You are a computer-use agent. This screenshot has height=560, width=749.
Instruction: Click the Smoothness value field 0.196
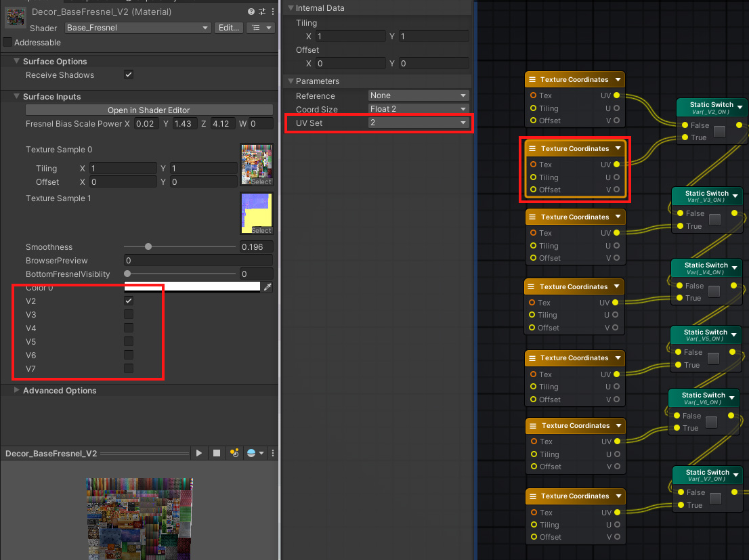coord(257,246)
